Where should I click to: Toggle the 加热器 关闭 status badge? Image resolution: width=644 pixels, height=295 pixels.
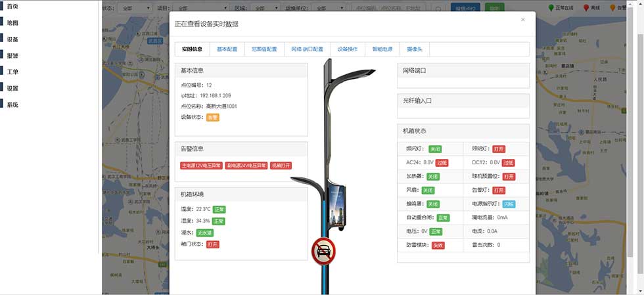[432, 177]
